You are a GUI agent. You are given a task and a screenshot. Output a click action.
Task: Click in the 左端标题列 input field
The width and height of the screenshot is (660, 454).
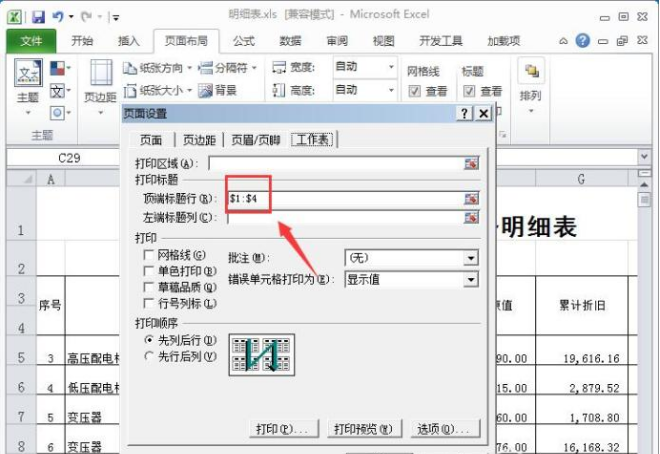[x=345, y=218]
